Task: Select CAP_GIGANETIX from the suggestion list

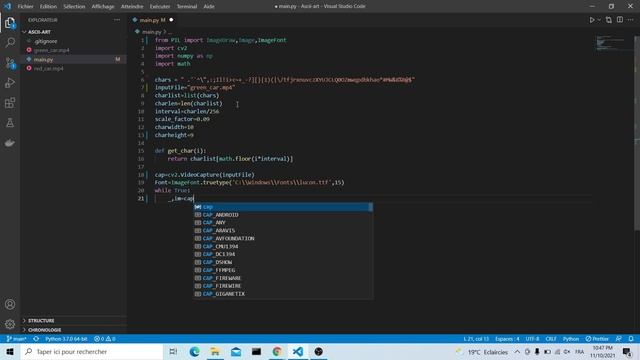Action: [x=283, y=294]
